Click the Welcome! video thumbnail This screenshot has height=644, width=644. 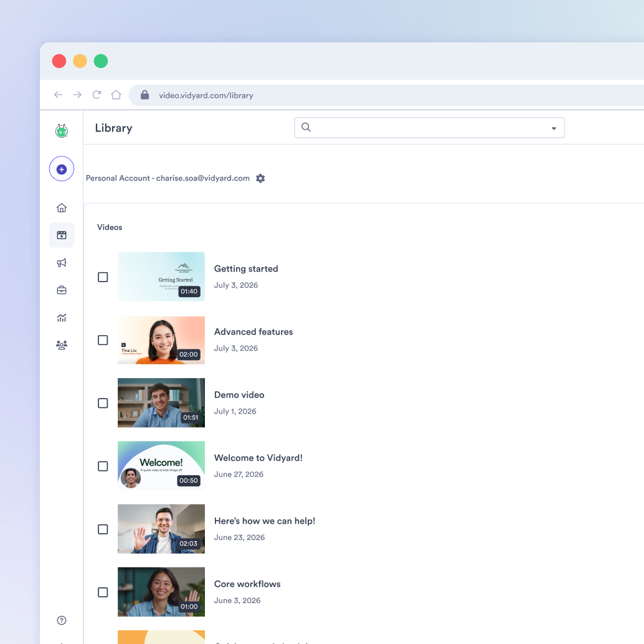point(161,466)
